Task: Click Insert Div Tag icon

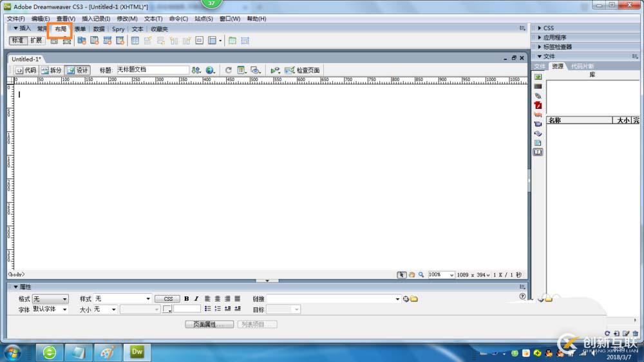Action: pos(54,41)
